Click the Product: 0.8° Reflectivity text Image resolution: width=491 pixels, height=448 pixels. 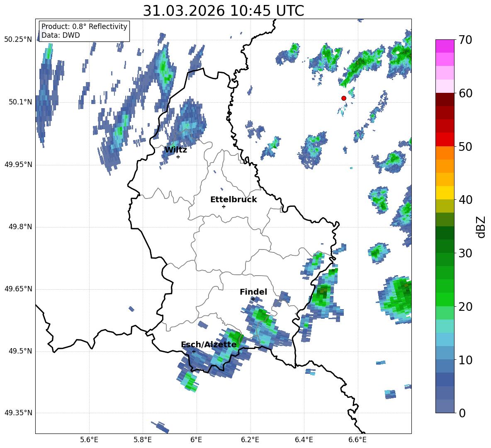pos(84,27)
